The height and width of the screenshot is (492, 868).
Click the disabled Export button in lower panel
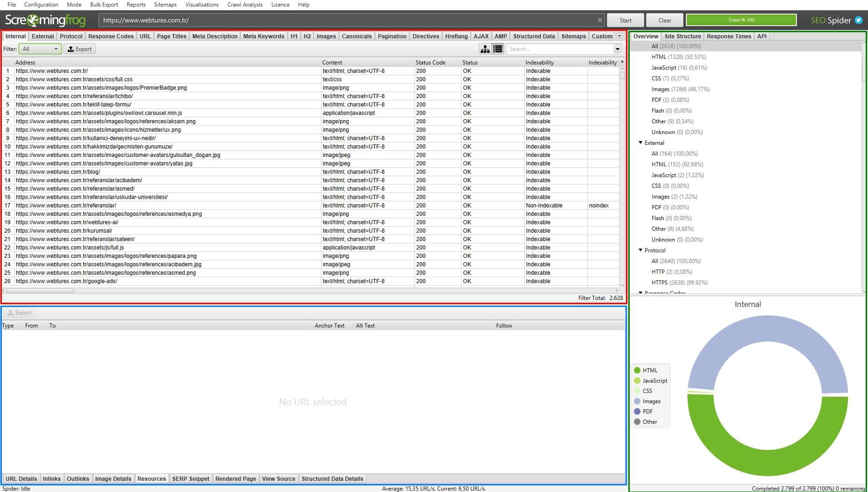[x=20, y=313]
